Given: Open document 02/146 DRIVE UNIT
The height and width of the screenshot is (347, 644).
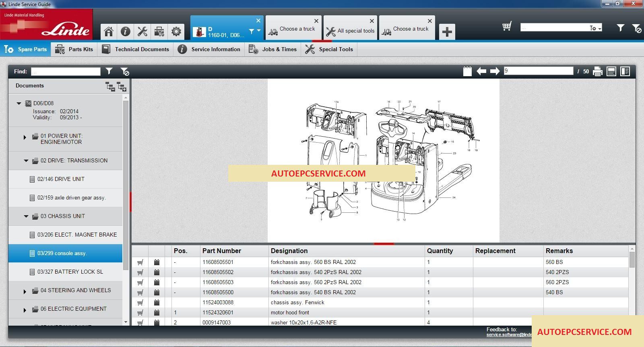Looking at the screenshot, I should coord(66,179).
